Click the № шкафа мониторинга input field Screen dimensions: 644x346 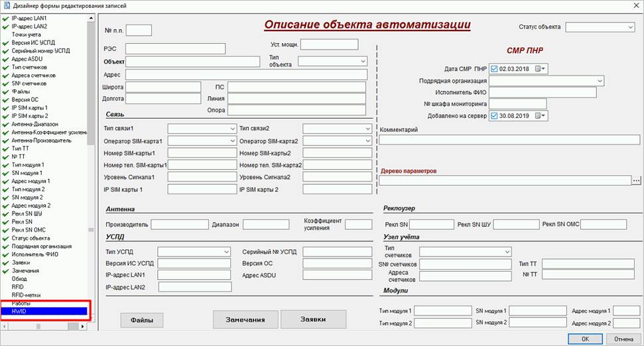[517, 104]
